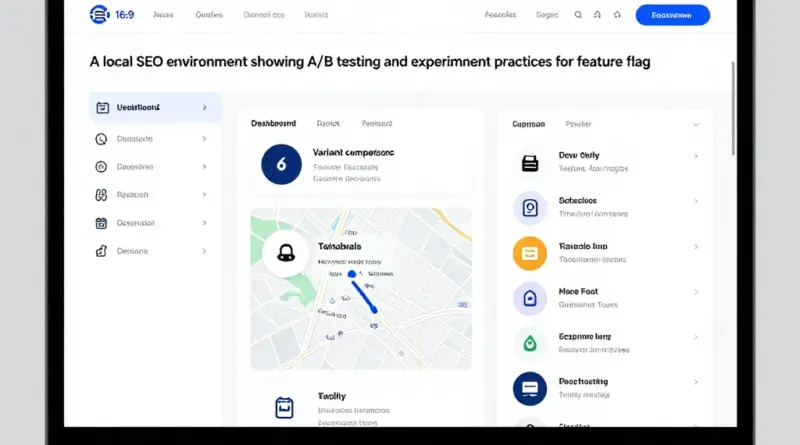Click the blue end dot of the map route
Image resolution: width=800 pixels, height=445 pixels.
click(x=374, y=310)
